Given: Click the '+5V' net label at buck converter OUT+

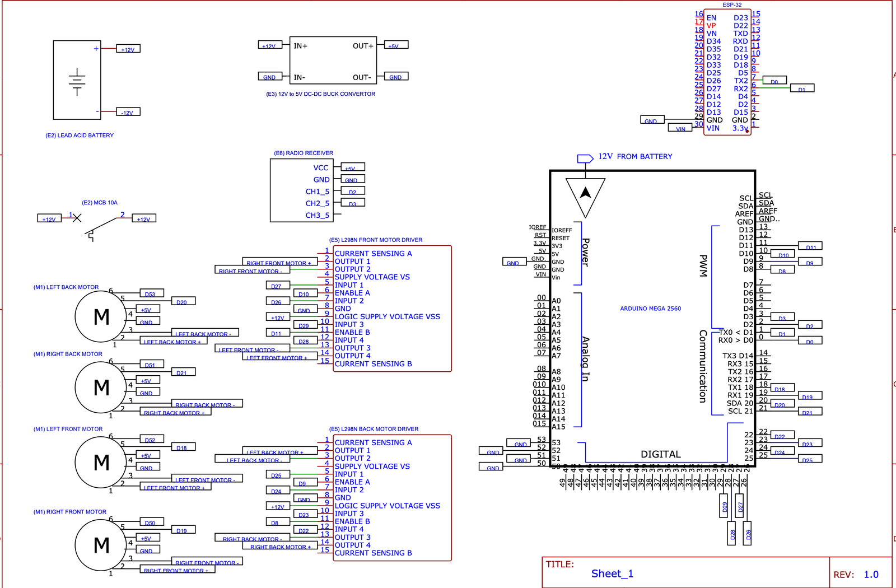Looking at the screenshot, I should point(396,45).
